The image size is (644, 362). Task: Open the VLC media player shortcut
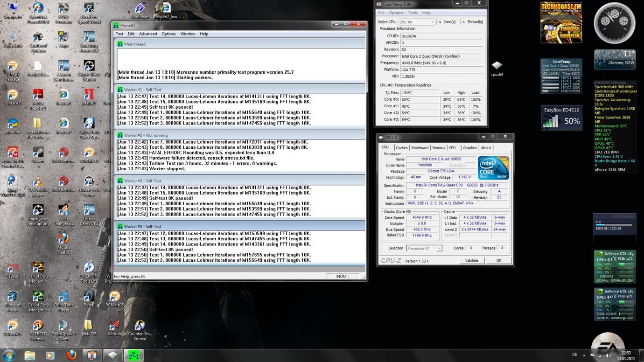point(38,181)
